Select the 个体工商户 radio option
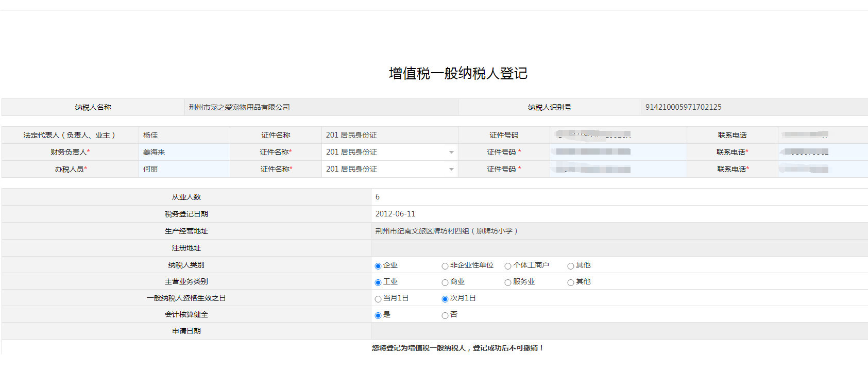The width and height of the screenshot is (868, 370). coord(508,266)
